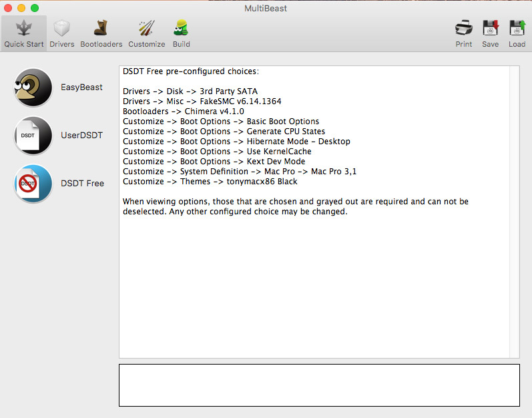Viewport: 532px width, 418px height.
Task: Minimize the MultiBeast window
Action: tap(21, 8)
